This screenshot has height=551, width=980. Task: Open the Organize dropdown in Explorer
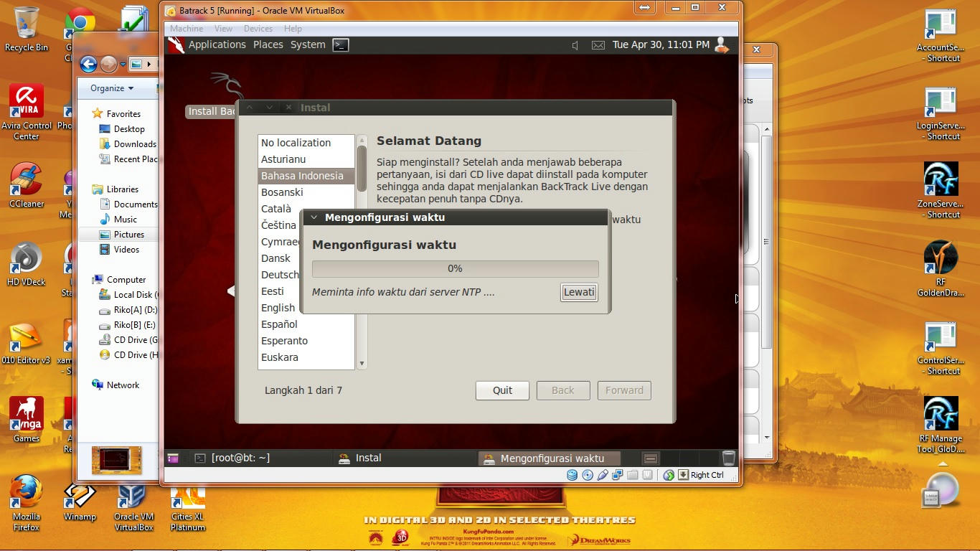coord(112,88)
